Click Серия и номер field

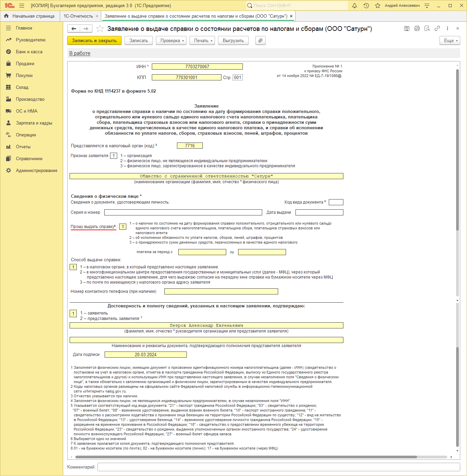click(183, 212)
